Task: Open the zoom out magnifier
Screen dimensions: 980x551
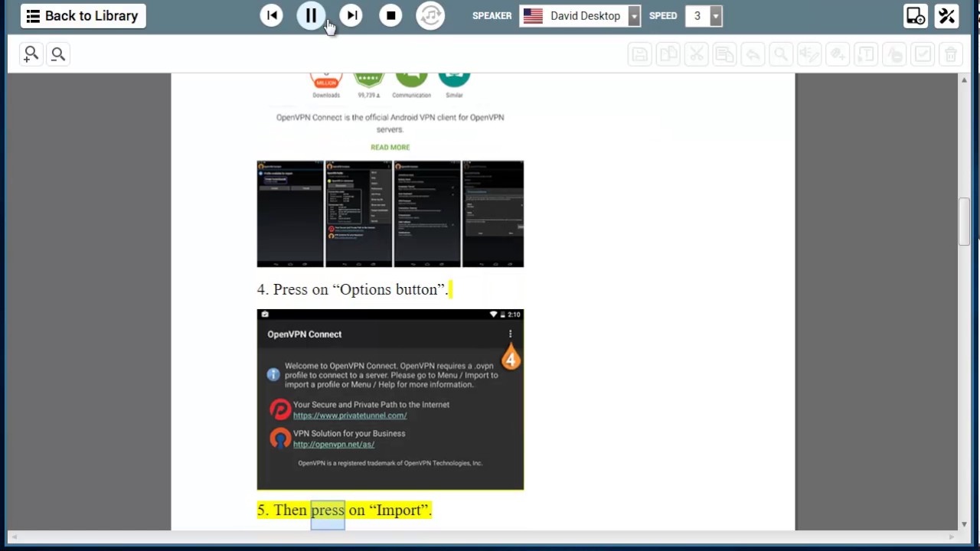Action: [x=58, y=54]
